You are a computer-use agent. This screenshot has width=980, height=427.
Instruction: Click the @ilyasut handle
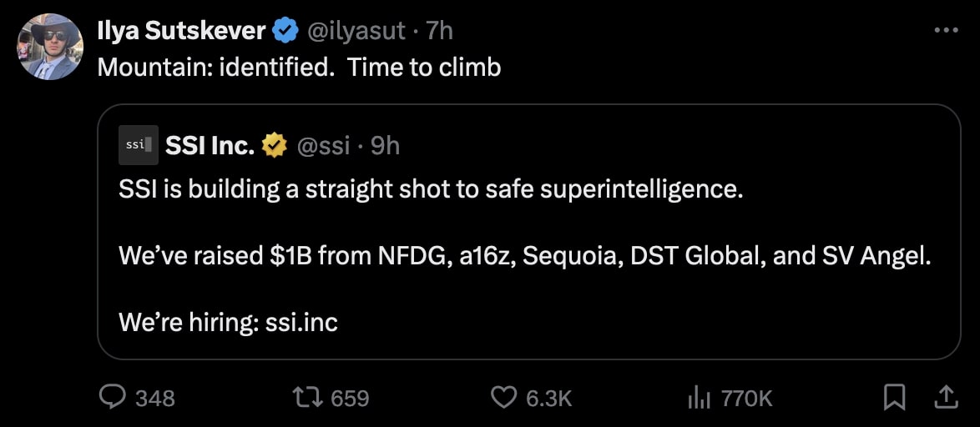coord(356,32)
